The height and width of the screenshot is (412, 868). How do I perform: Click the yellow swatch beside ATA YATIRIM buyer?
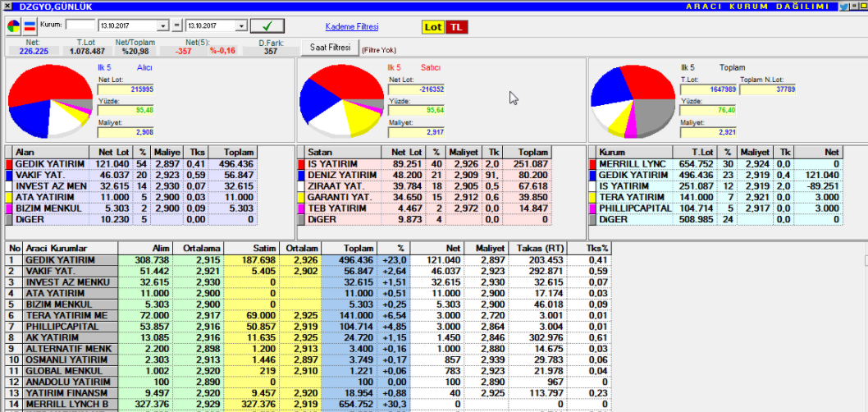(8, 197)
